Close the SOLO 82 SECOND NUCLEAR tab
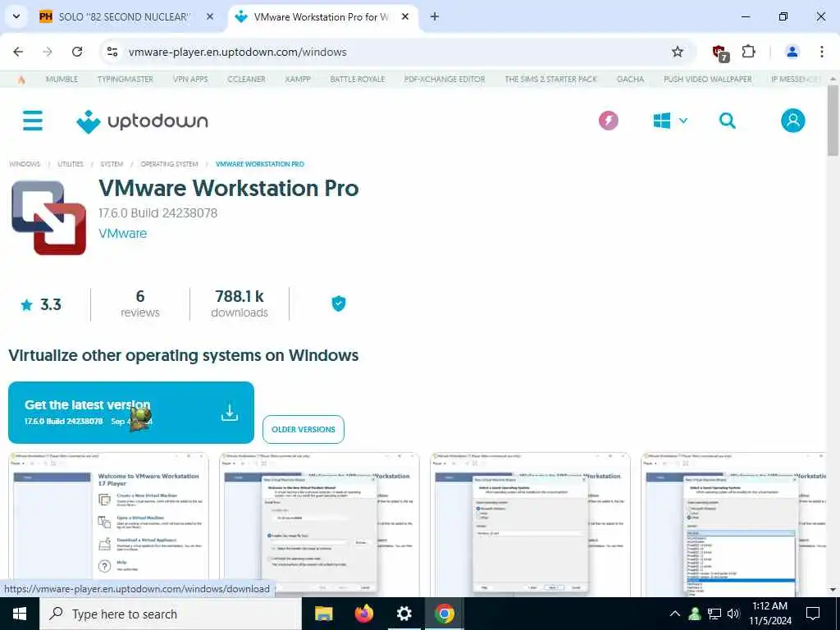840x630 pixels. click(210, 16)
